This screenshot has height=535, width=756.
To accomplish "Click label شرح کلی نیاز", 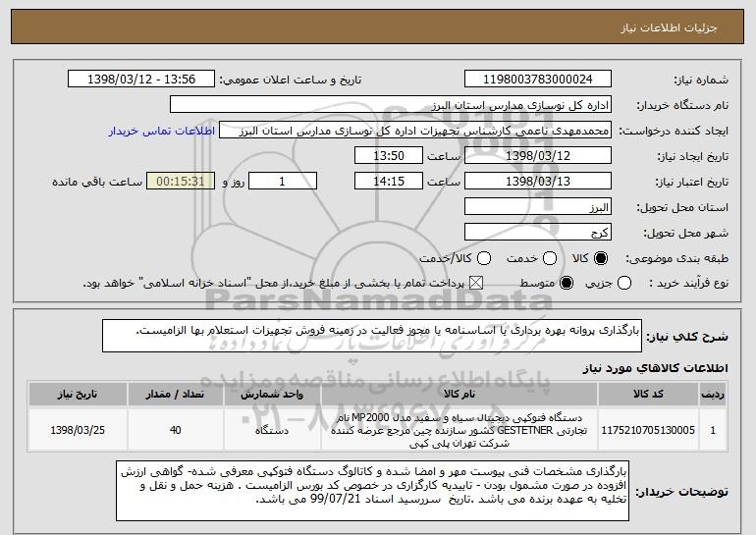I will coord(687,337).
